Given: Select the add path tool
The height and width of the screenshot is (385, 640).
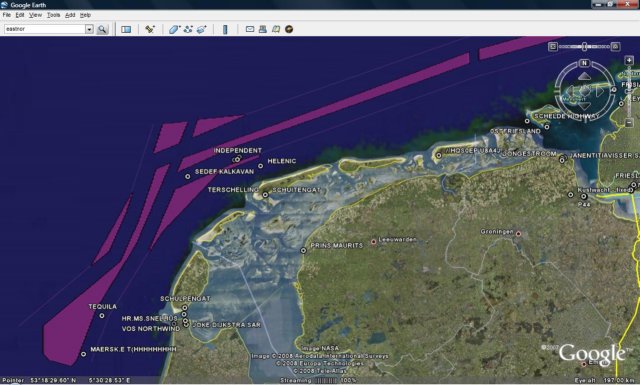Looking at the screenshot, I should point(188,29).
